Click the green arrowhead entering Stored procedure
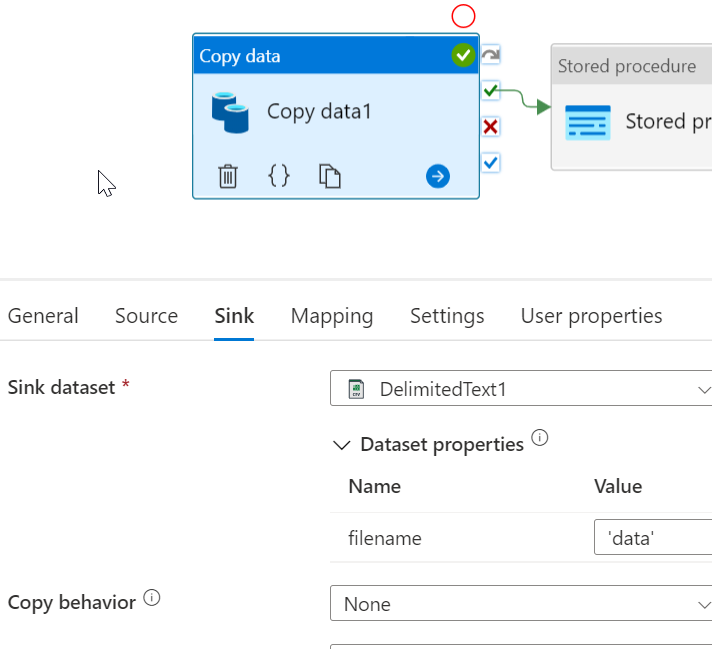The height and width of the screenshot is (649, 712). (x=544, y=107)
